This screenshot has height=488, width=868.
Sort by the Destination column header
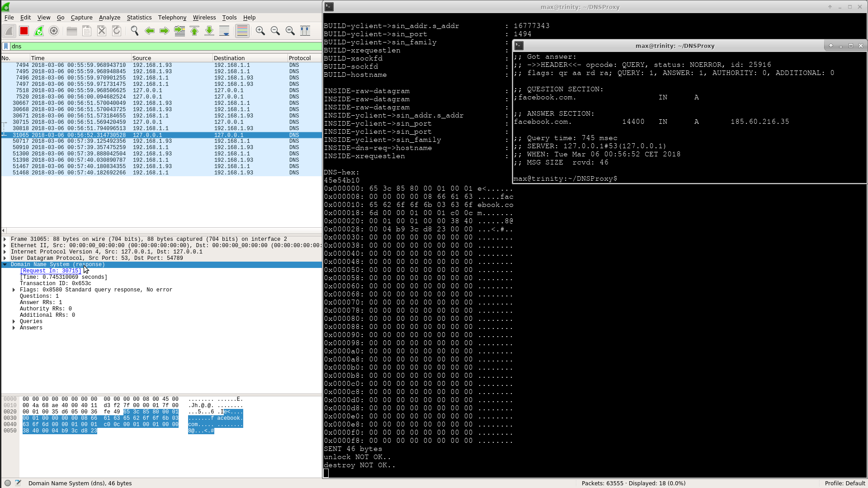click(x=229, y=58)
